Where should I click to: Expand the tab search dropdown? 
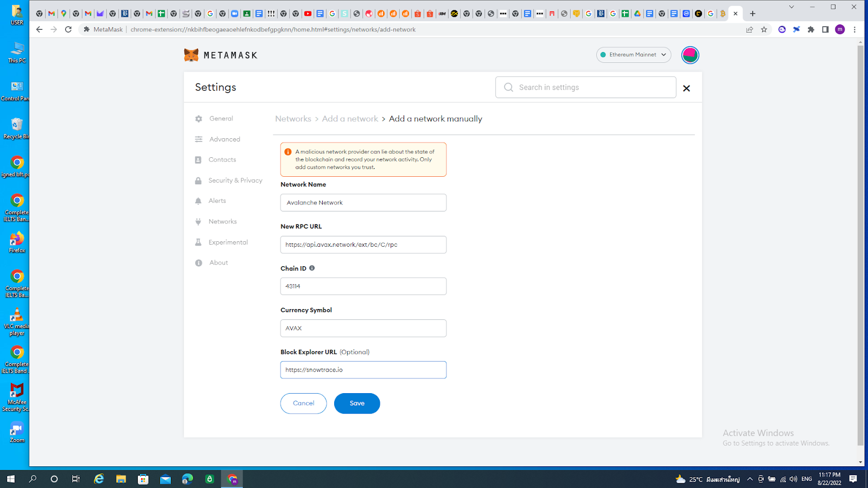point(792,7)
